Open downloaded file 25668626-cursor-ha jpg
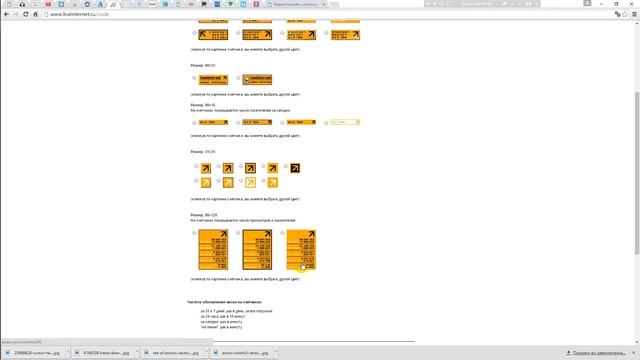 pyautogui.click(x=33, y=353)
